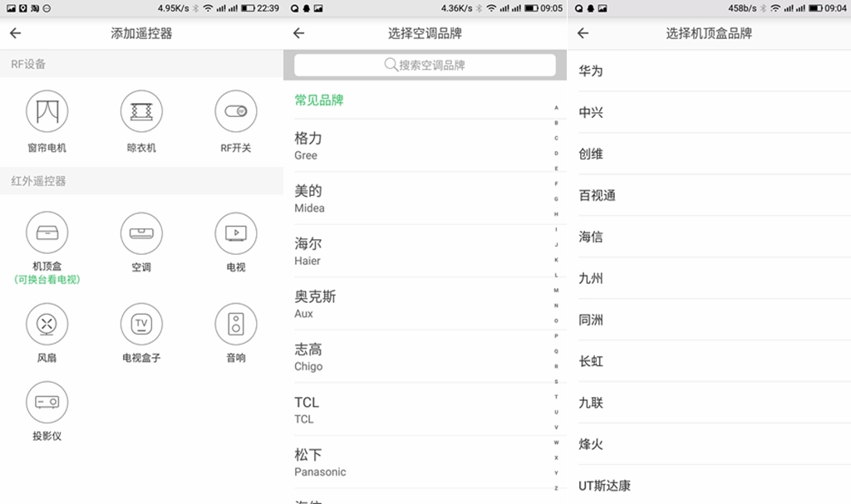Choose 同洲 set-top box brand
Viewport: 851px width, 504px height.
(714, 320)
